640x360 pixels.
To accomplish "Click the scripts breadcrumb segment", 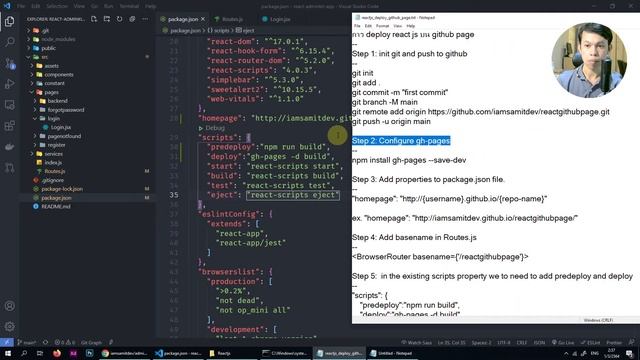I will [x=219, y=30].
